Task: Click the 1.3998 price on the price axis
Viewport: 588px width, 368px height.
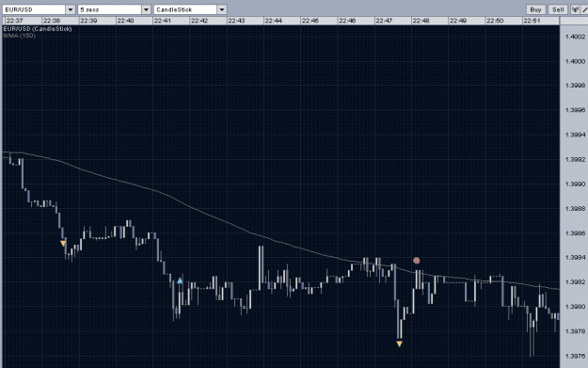Action: click(x=575, y=86)
